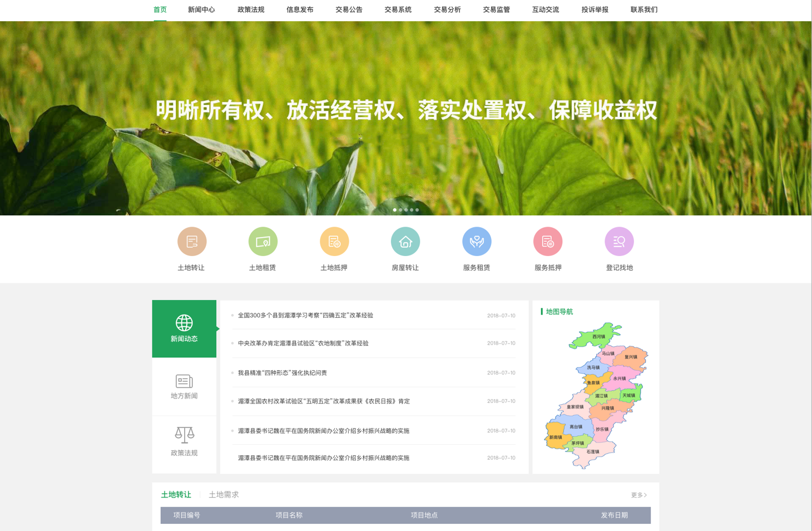
Task: Expand list via 更多 link
Action: [x=638, y=495]
